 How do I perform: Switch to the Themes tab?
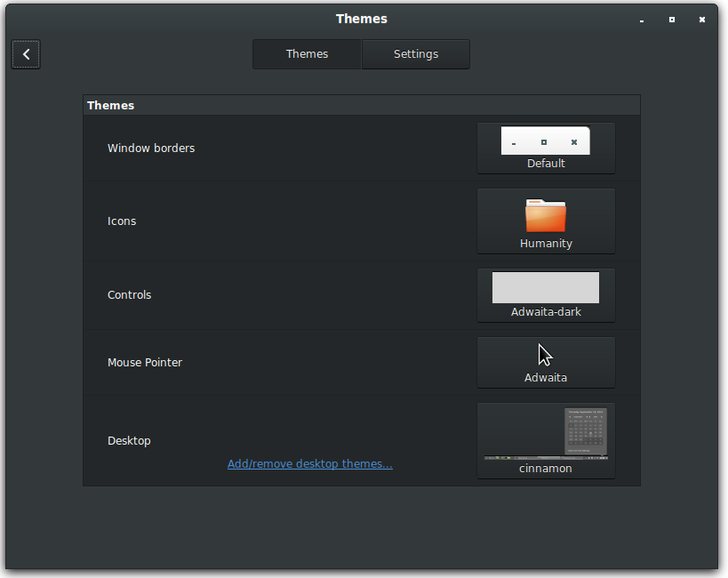pyautogui.click(x=307, y=53)
